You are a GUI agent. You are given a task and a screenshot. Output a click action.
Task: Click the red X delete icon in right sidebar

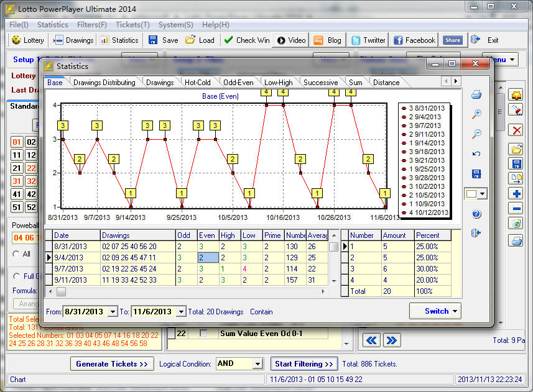coord(517,130)
